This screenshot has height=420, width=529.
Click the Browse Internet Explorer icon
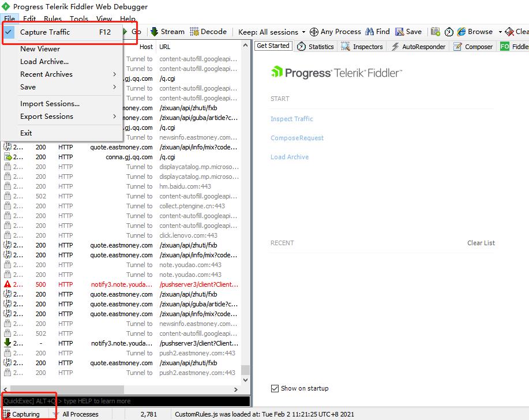[461, 32]
